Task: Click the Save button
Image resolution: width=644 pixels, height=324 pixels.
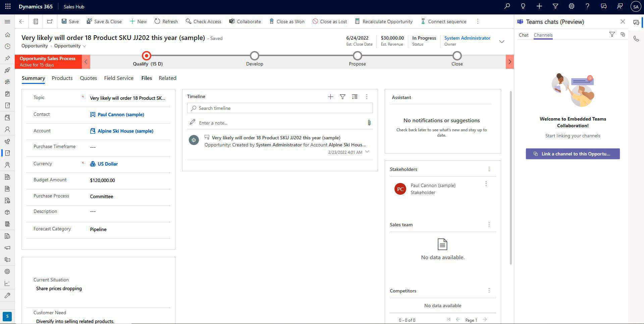Action: [70, 21]
